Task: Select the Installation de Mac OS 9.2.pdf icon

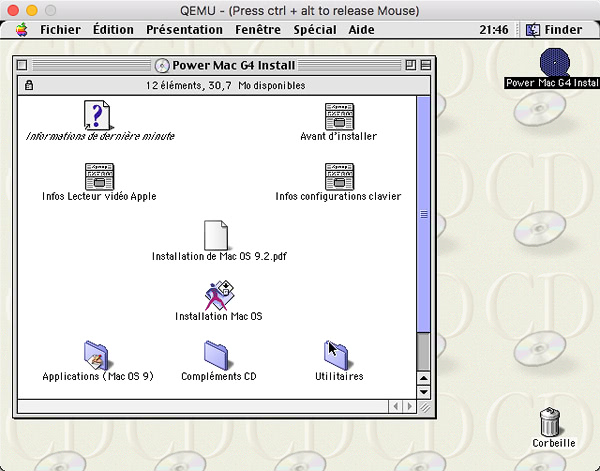Action: (216, 235)
